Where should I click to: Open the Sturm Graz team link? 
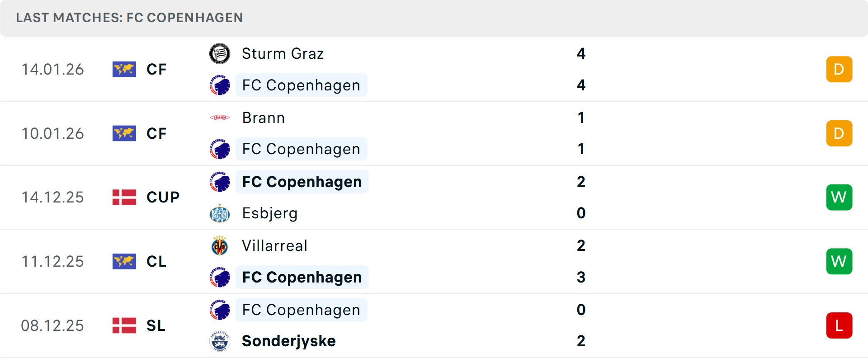[x=283, y=54]
